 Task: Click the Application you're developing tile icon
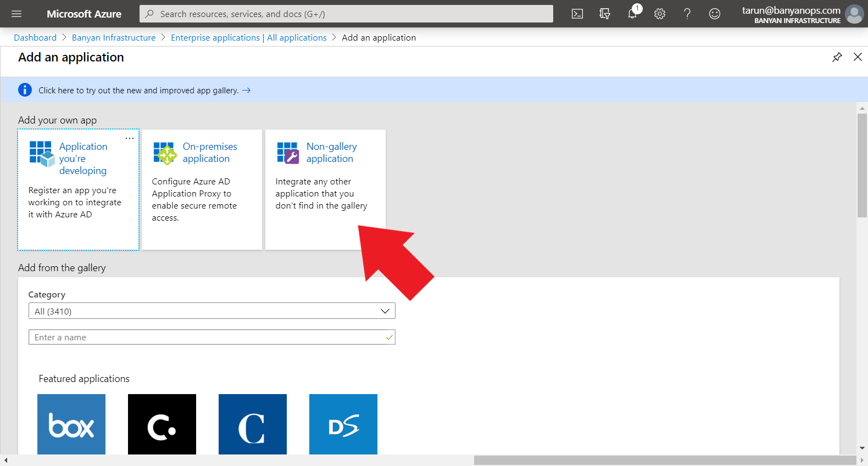(x=42, y=154)
